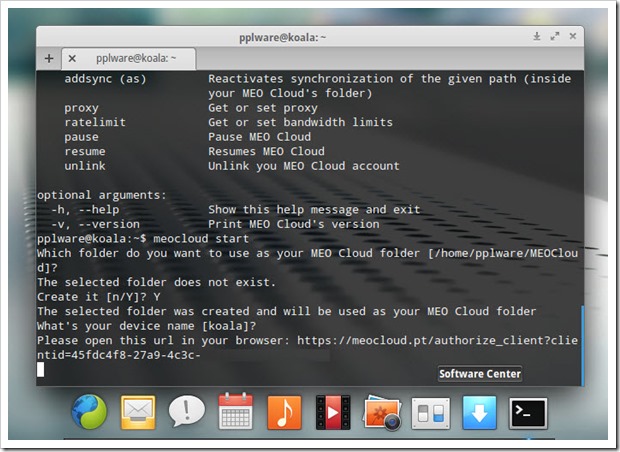Image resolution: width=620 pixels, height=452 pixels.
Task: Click the 'Create it [n/Y]? Y' line
Action: click(x=99, y=297)
